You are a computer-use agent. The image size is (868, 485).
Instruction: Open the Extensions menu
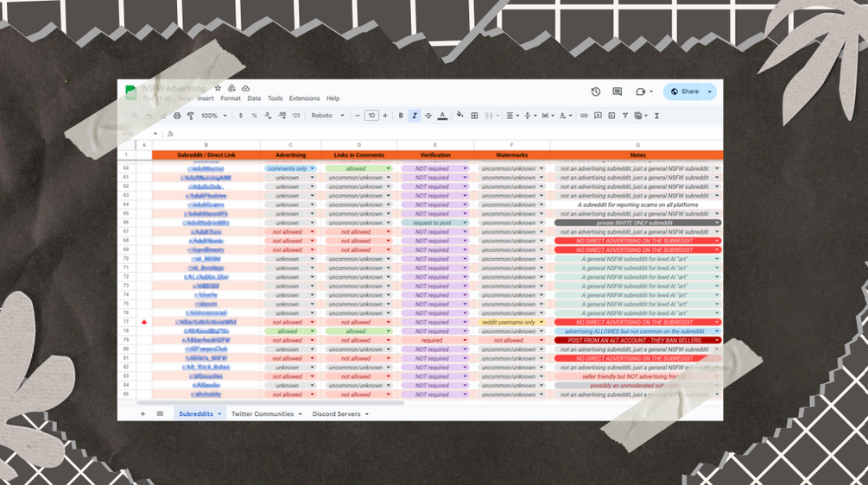[x=305, y=98]
